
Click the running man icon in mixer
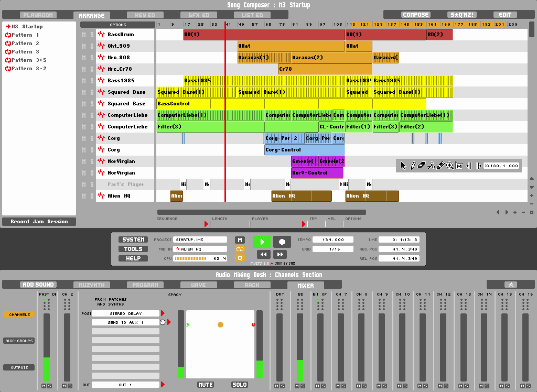pyautogui.click(x=511, y=285)
